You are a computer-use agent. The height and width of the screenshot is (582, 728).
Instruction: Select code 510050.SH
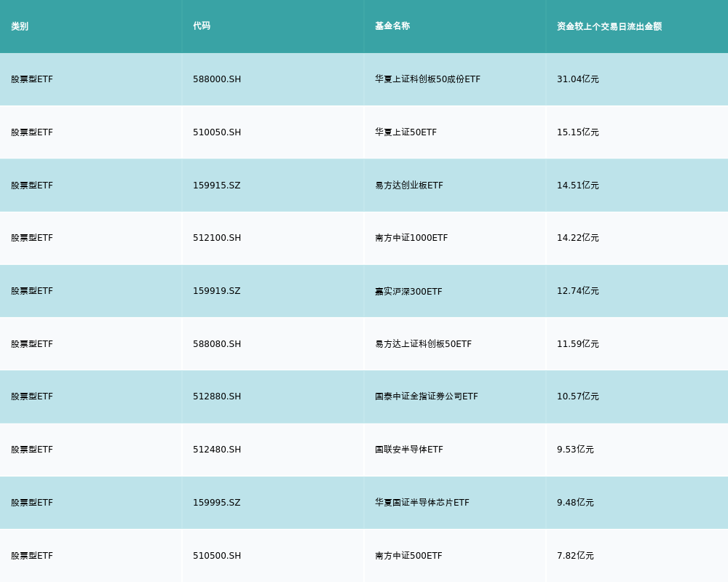(x=217, y=132)
